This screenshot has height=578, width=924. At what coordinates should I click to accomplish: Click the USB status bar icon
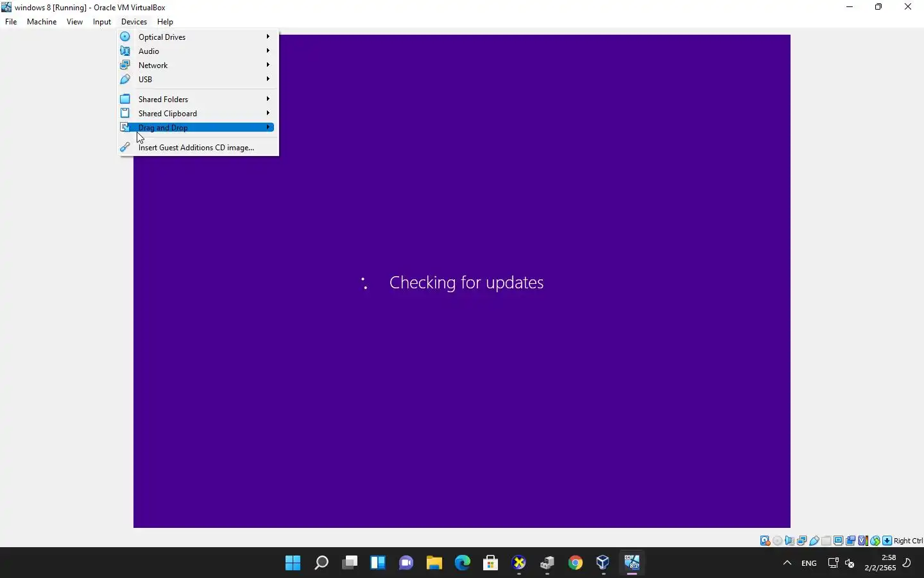point(814,541)
